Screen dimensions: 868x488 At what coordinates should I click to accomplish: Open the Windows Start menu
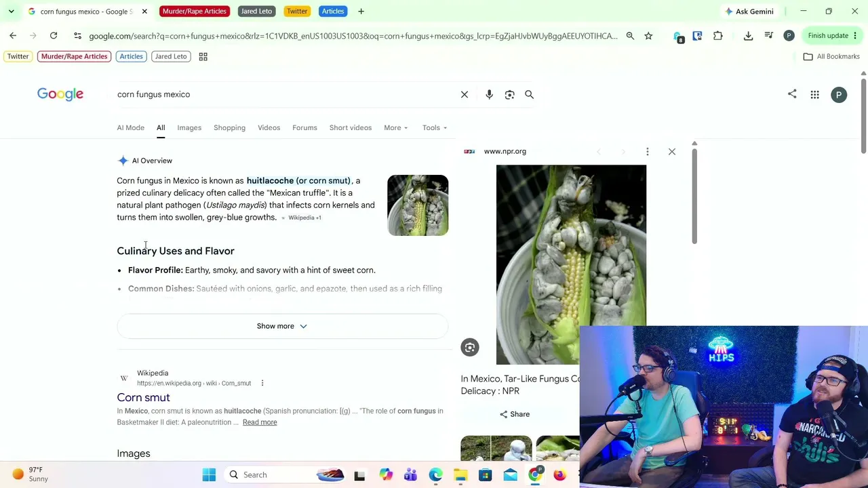(x=209, y=474)
